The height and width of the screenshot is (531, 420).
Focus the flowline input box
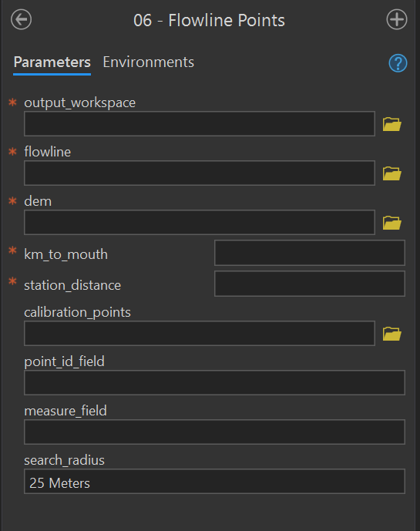pyautogui.click(x=200, y=173)
